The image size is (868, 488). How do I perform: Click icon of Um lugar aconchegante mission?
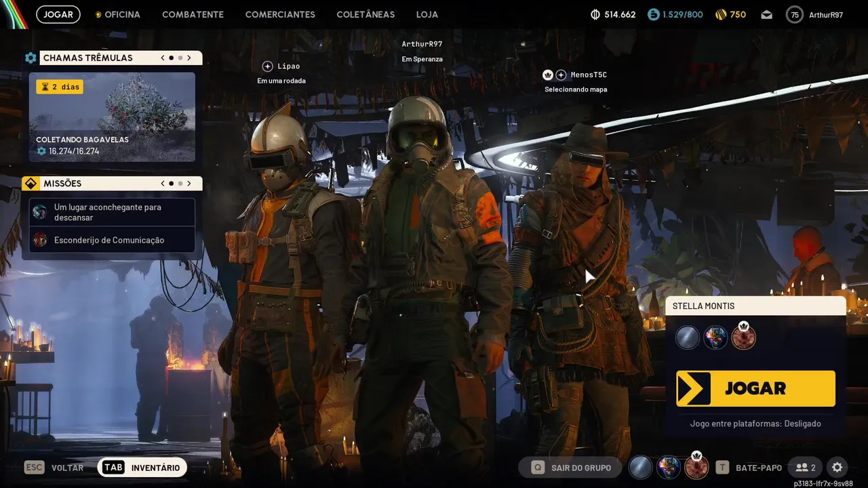40,212
